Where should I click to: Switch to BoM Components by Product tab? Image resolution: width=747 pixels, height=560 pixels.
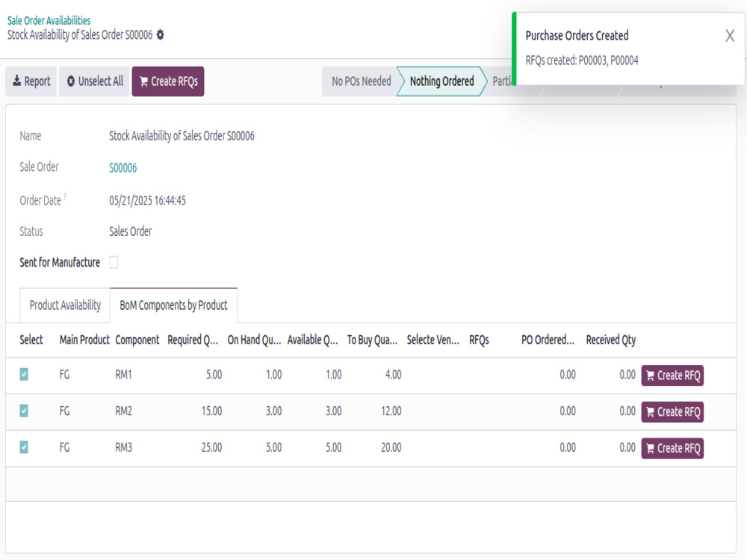click(173, 305)
